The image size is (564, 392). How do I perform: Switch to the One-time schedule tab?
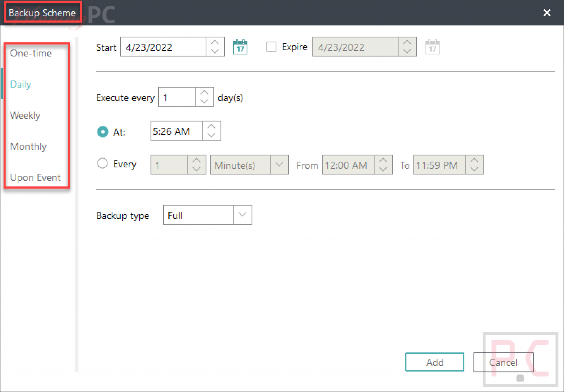point(31,53)
